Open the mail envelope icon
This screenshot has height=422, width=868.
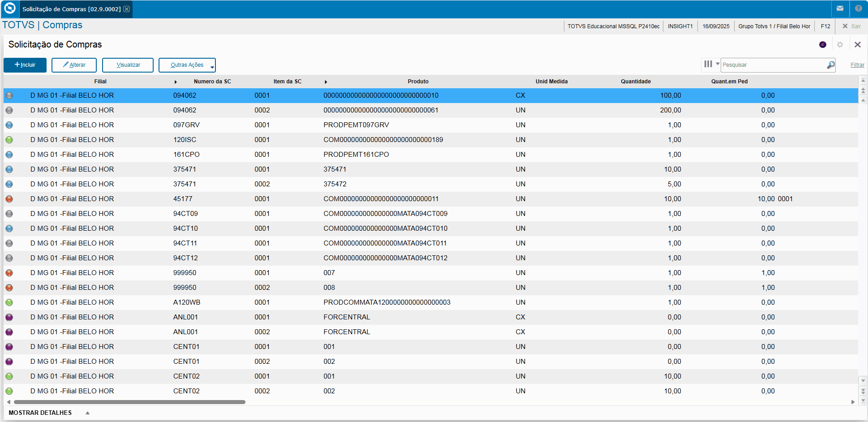(x=840, y=9)
